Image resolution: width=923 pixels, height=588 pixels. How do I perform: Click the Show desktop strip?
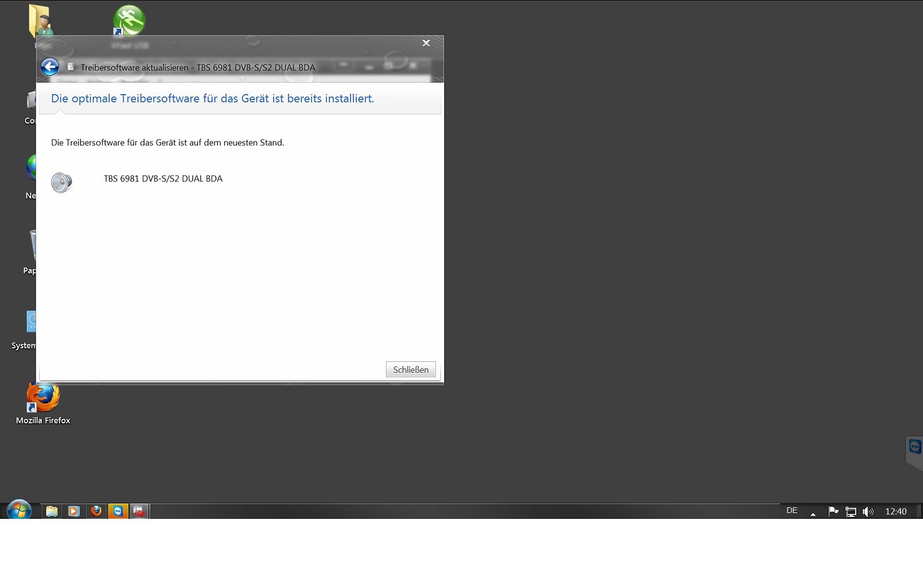(919, 511)
